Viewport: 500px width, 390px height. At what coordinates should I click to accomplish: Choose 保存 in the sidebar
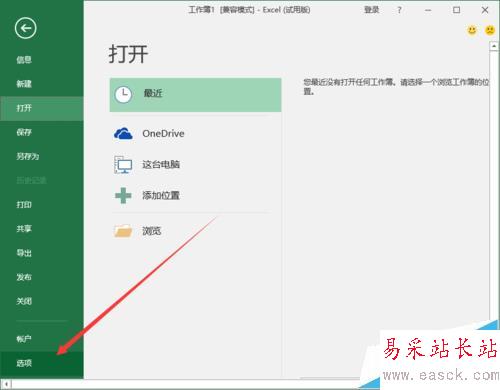(x=24, y=132)
